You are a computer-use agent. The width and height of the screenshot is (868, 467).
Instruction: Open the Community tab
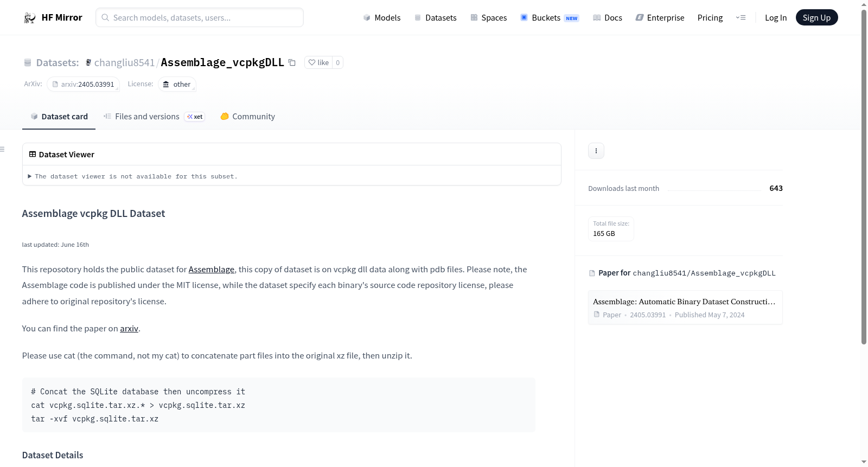pyautogui.click(x=247, y=117)
